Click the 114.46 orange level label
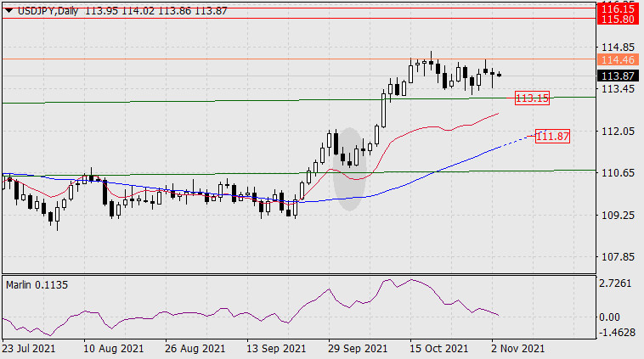The width and height of the screenshot is (644, 359). click(618, 60)
